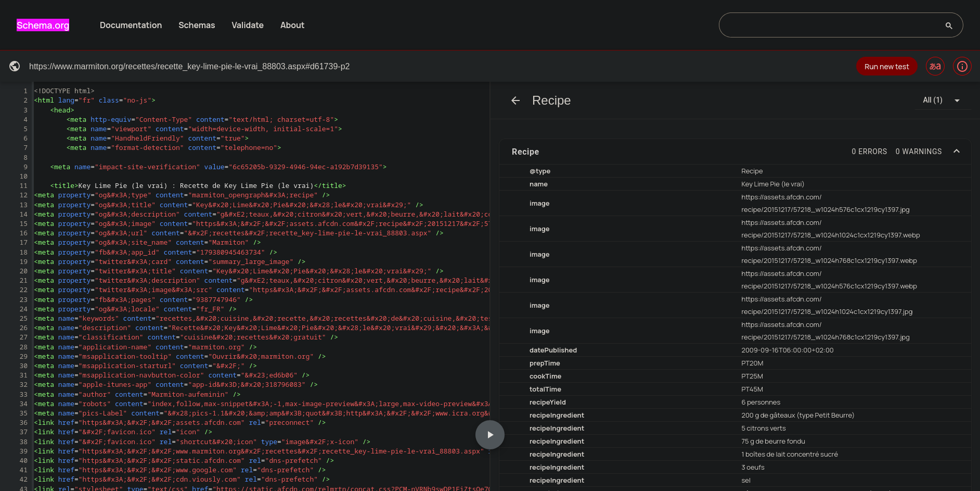This screenshot has width=980, height=491.
Task: Click line number 11 in code gutter
Action: [x=23, y=186]
